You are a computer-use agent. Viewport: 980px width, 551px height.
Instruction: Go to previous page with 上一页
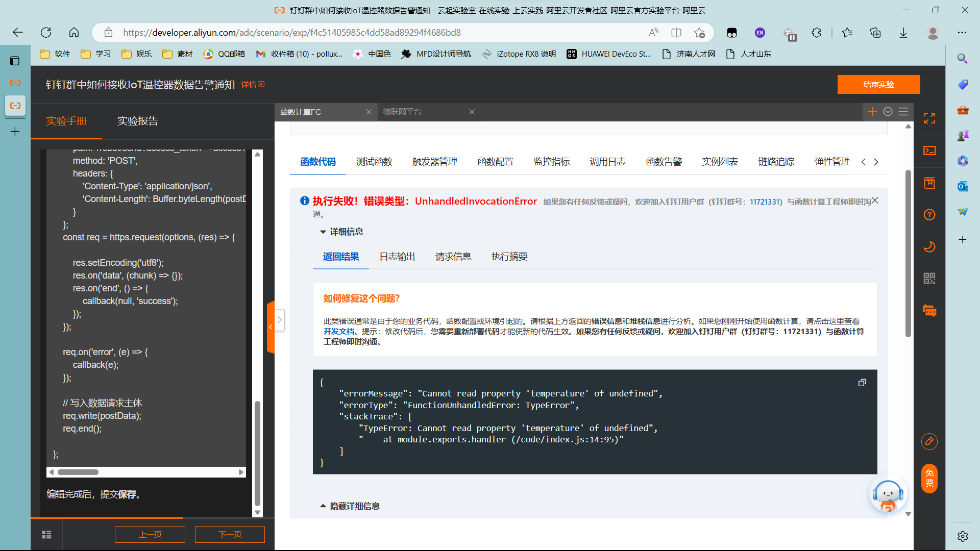(150, 535)
